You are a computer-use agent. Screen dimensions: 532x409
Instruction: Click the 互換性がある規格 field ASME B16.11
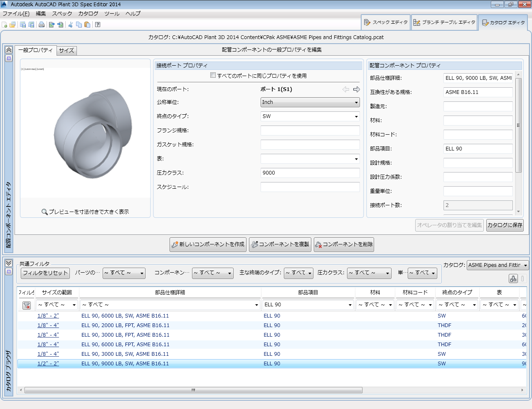pos(478,92)
